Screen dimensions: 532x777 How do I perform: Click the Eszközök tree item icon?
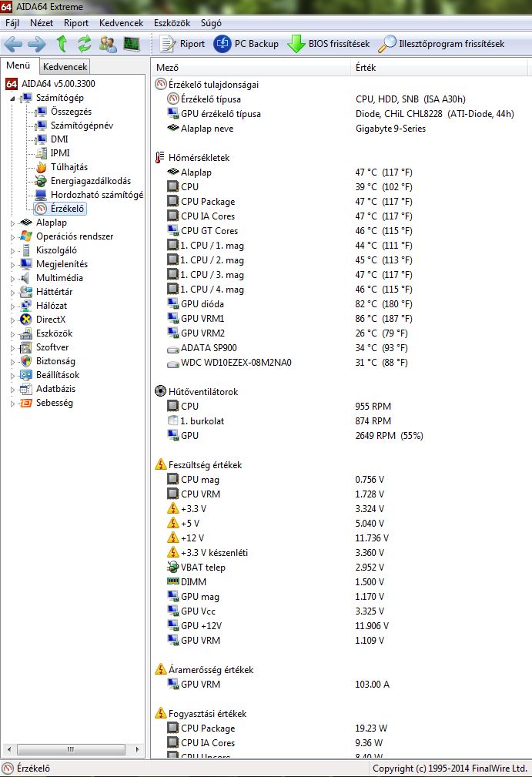[26, 333]
